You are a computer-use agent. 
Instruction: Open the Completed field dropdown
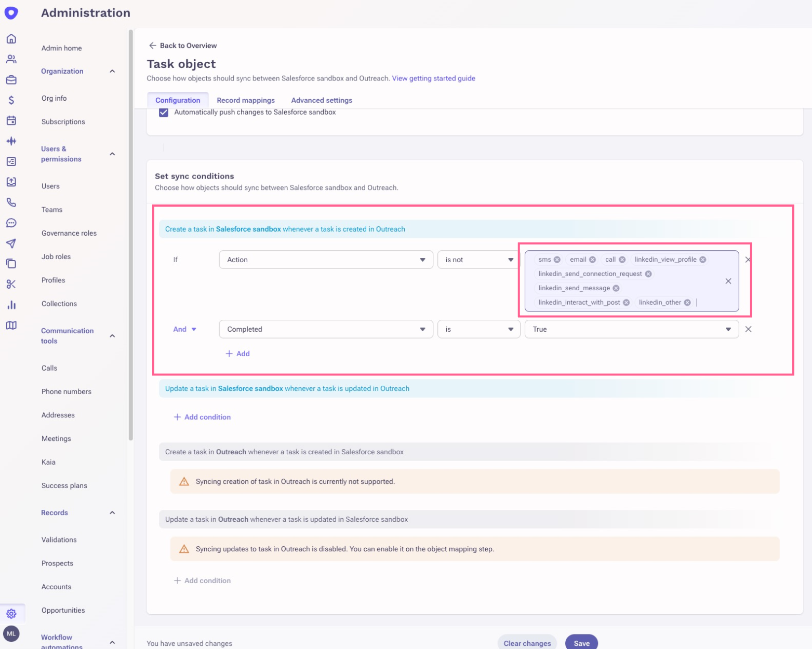pyautogui.click(x=326, y=329)
